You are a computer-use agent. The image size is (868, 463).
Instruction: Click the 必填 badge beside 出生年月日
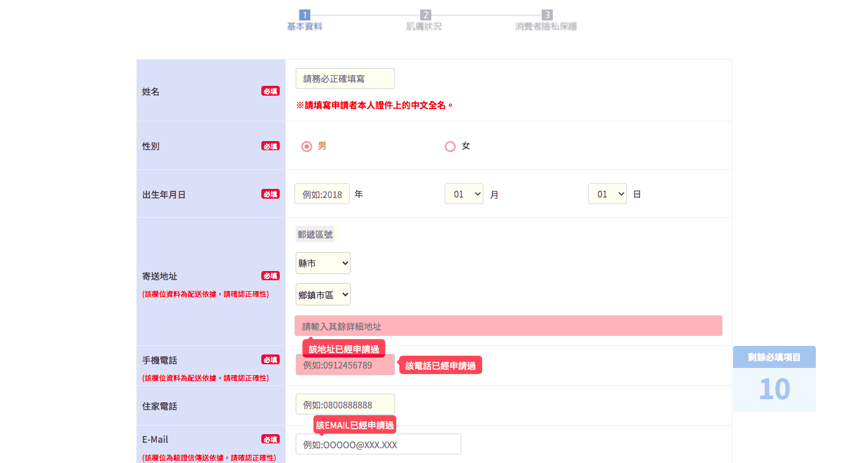coord(271,194)
